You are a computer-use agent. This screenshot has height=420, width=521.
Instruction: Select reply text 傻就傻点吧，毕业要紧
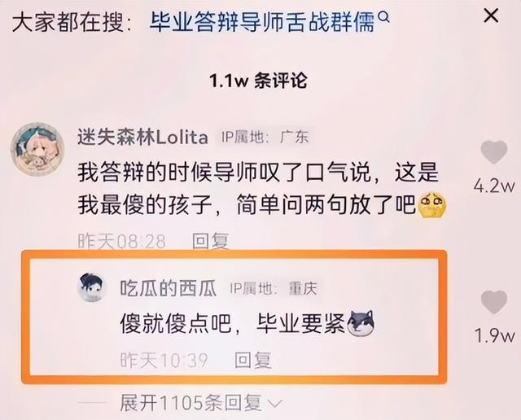coord(234,323)
